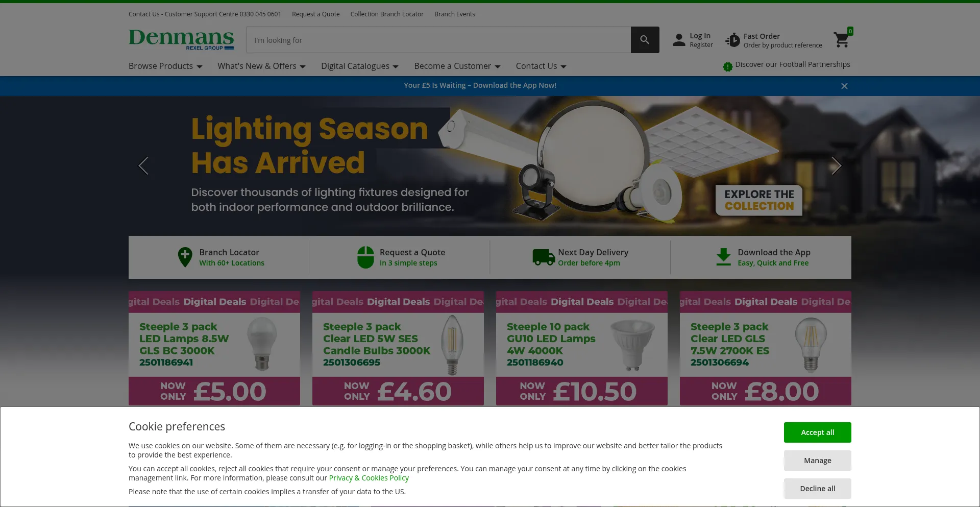This screenshot has height=507, width=980.
Task: Click the Branch Locator pin icon
Action: click(185, 257)
